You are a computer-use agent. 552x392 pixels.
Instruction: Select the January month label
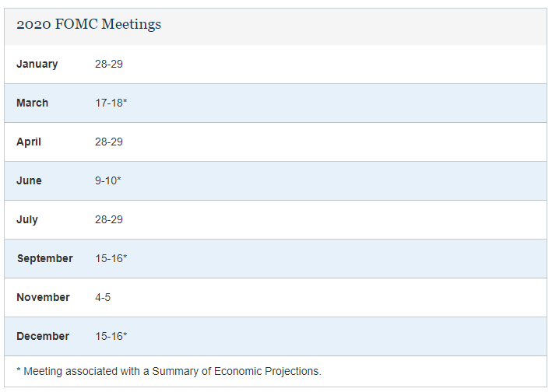pos(37,64)
